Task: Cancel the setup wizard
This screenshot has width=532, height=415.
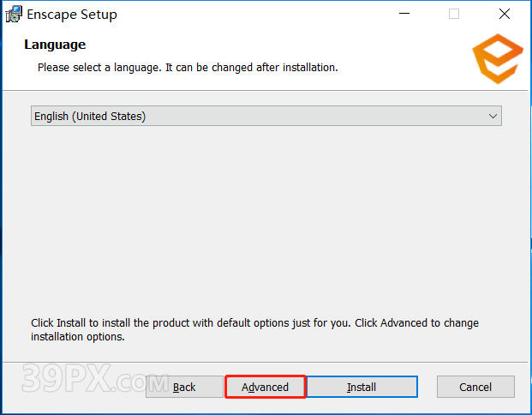Action: pyautogui.click(x=475, y=387)
